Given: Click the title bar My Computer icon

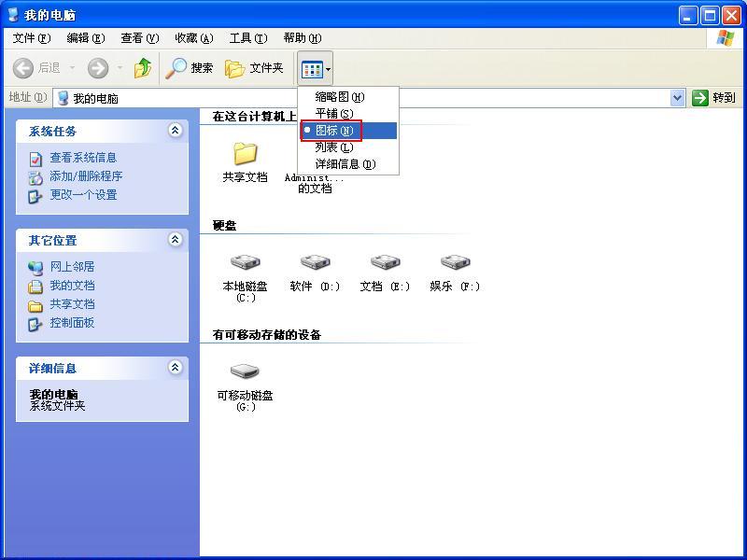Looking at the screenshot, I should pyautogui.click(x=14, y=14).
